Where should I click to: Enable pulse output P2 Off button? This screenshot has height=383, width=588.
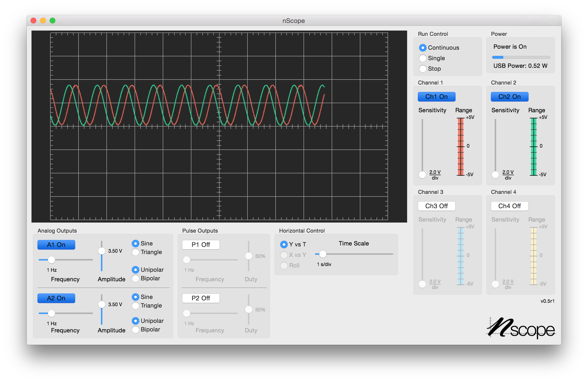click(x=201, y=298)
